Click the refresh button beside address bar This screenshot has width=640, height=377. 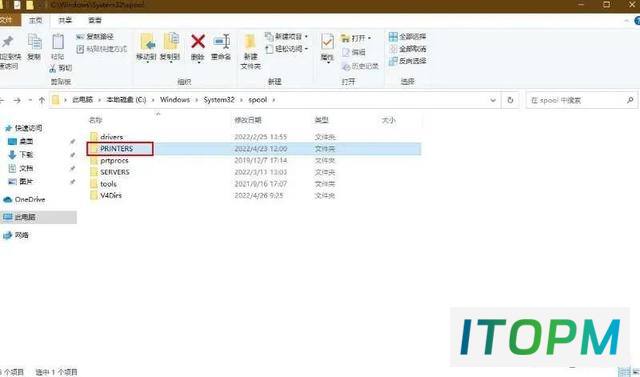click(x=510, y=100)
